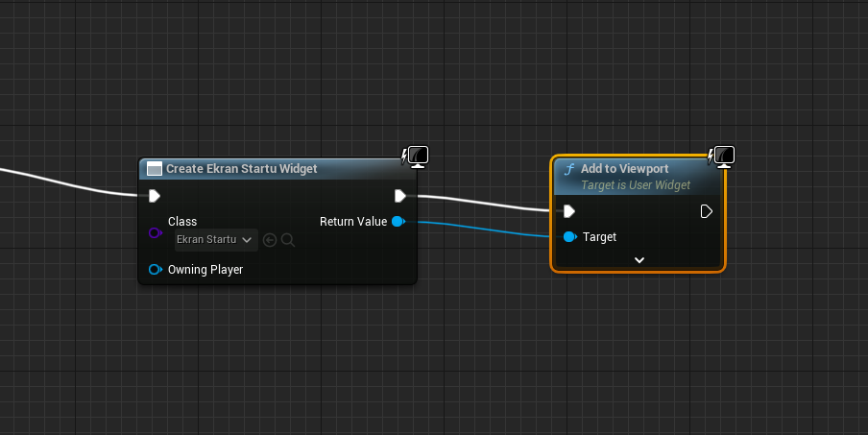Click the purple Class input pin
The image size is (868, 435).
pos(155,232)
